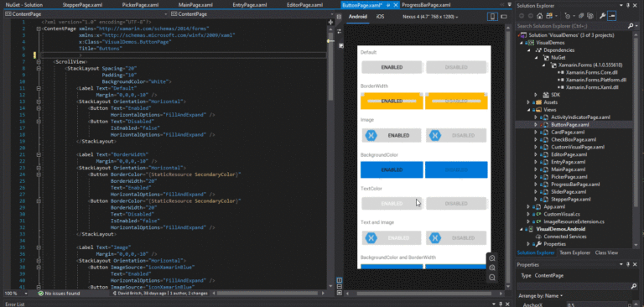Open the Nexus 4 device dropdown
Screen dimensions: 644x307
pyautogui.click(x=430, y=17)
